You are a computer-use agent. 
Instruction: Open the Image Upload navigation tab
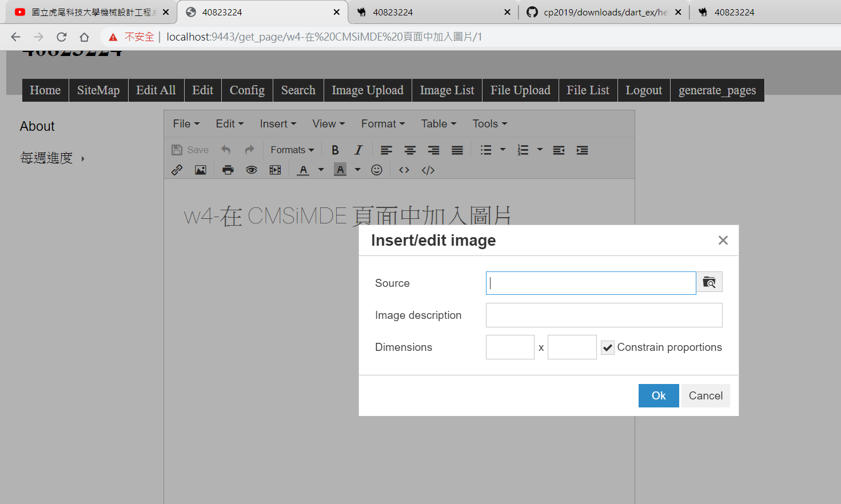367,90
